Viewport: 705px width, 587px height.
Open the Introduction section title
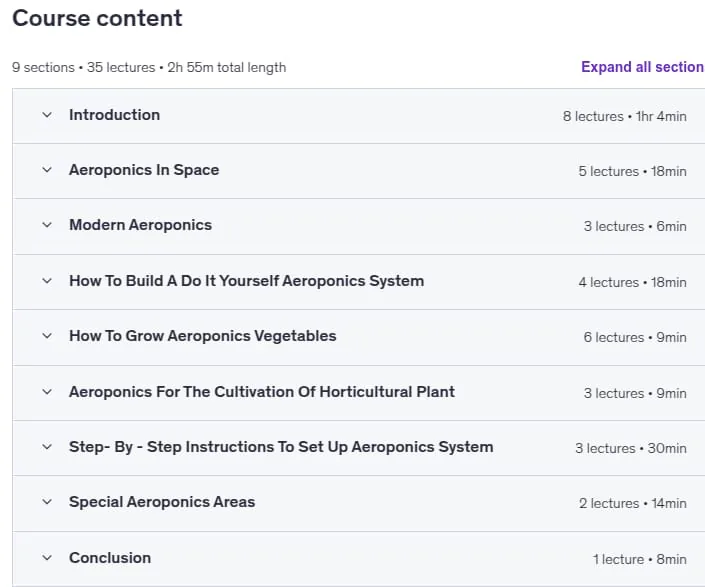114,115
